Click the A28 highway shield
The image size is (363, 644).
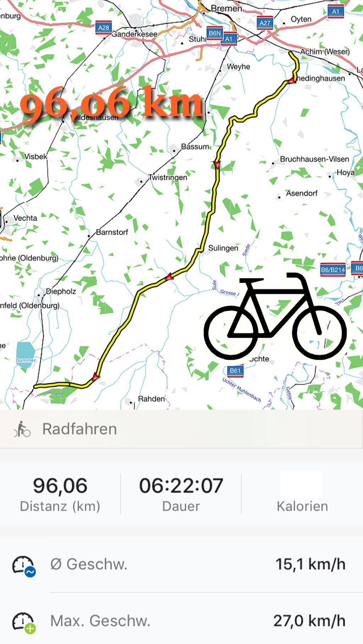click(104, 28)
